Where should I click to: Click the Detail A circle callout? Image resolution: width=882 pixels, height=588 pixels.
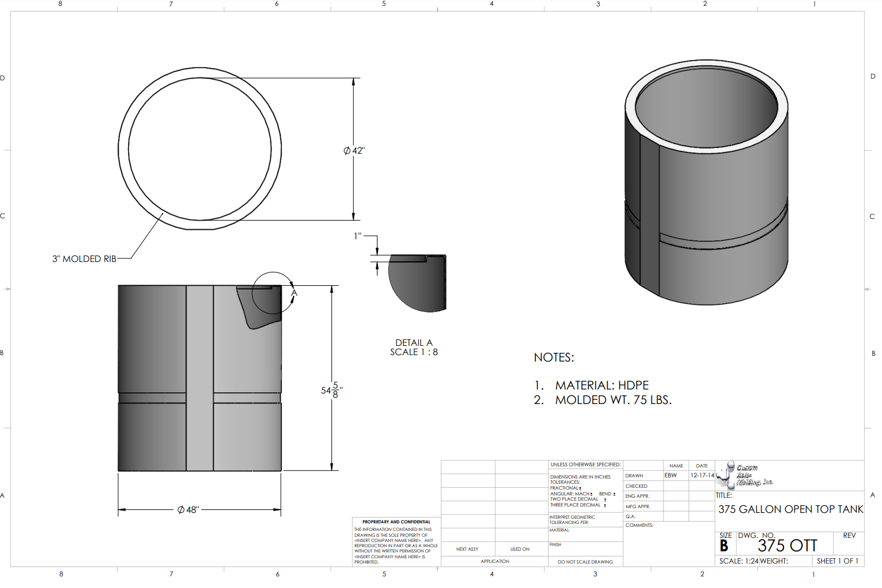point(272,292)
